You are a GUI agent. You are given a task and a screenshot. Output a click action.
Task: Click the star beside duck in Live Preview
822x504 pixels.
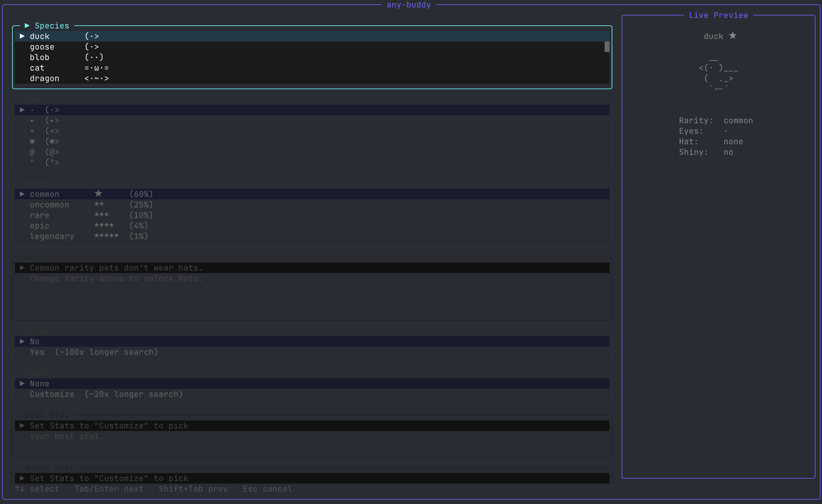tap(732, 35)
